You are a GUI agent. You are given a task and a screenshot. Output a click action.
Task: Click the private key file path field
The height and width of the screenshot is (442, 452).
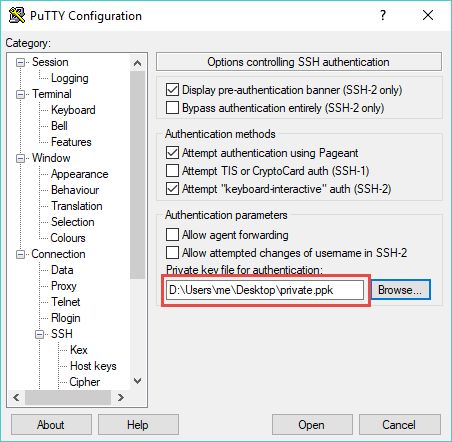point(265,290)
